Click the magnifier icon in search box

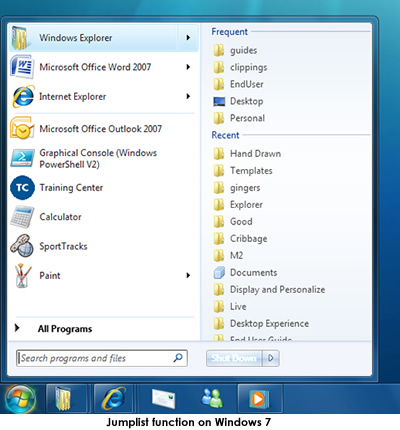(178, 358)
